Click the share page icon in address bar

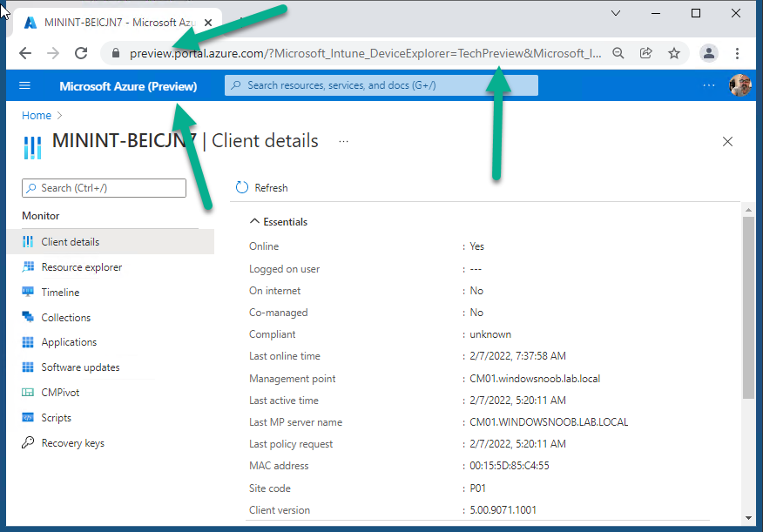pos(645,53)
